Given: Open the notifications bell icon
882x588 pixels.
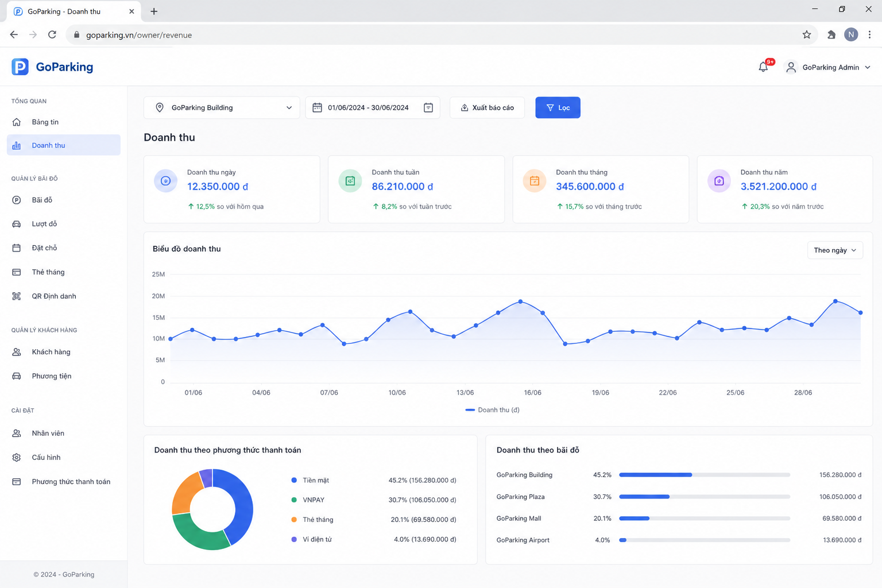Looking at the screenshot, I should click(x=763, y=67).
